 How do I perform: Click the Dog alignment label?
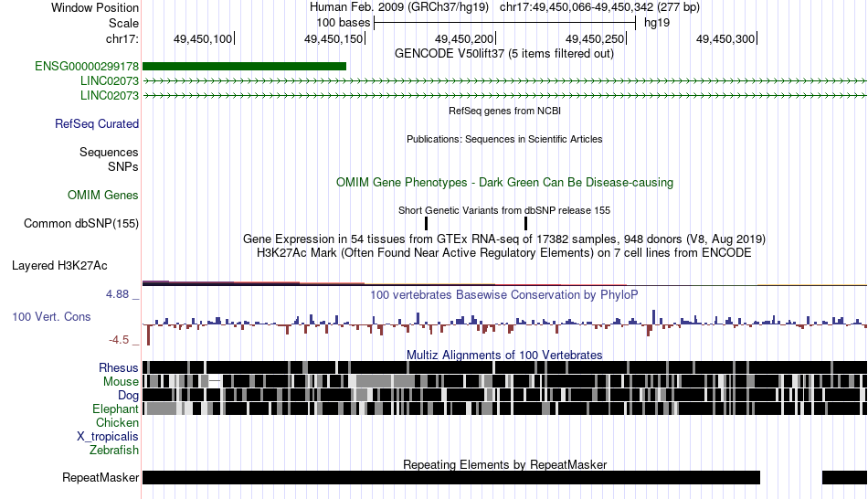tap(128, 395)
